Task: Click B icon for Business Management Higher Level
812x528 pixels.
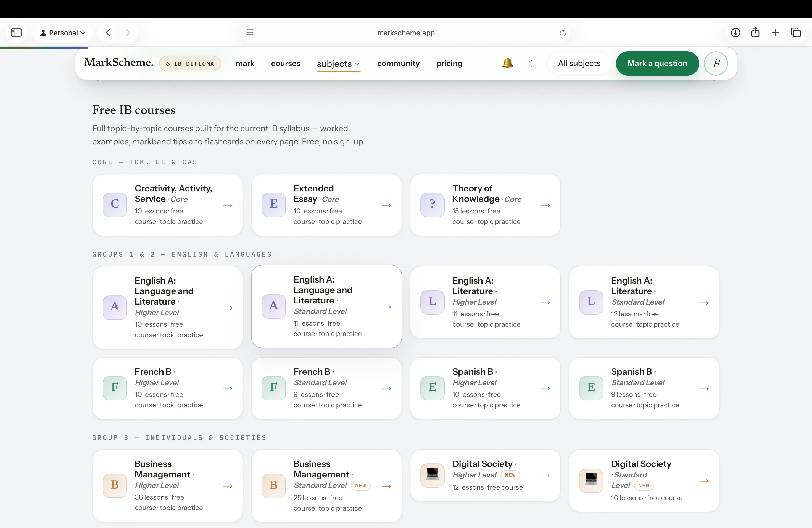Action: point(115,486)
